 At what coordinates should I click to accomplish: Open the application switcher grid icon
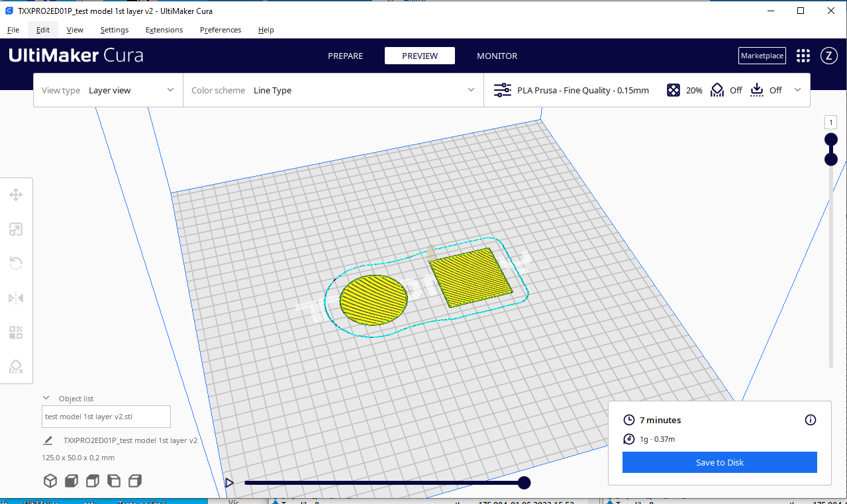(x=803, y=56)
